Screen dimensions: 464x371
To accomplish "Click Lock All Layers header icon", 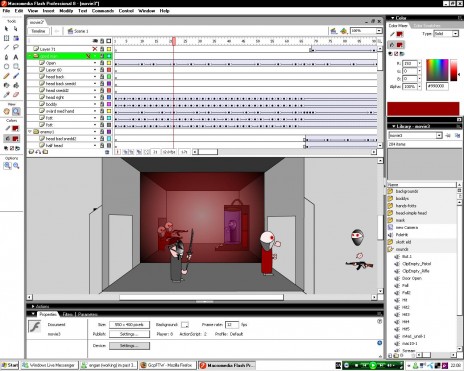I will tap(102, 41).
